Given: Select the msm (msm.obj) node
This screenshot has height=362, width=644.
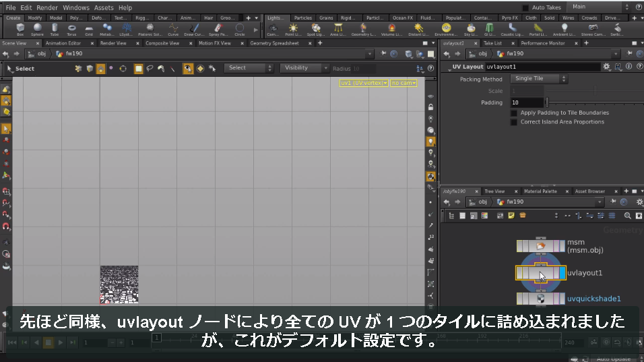Looking at the screenshot, I should click(x=540, y=246).
